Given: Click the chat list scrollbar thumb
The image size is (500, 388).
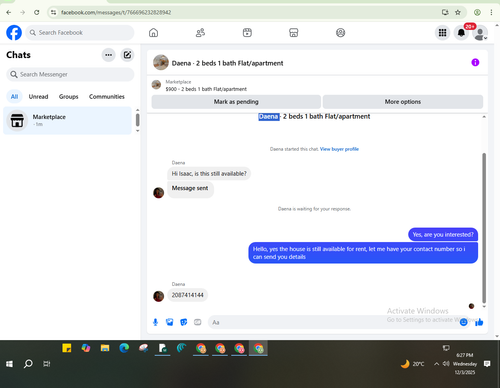Looking at the screenshot, I should tap(138, 120).
